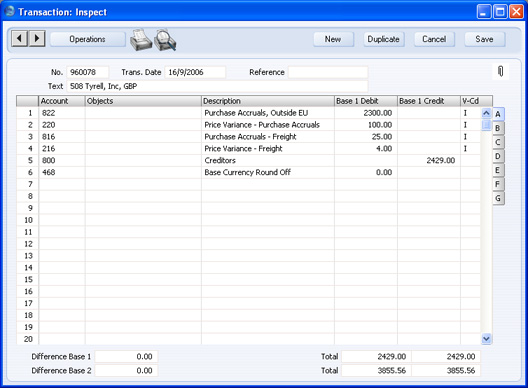Click the No. field 960078

point(88,72)
